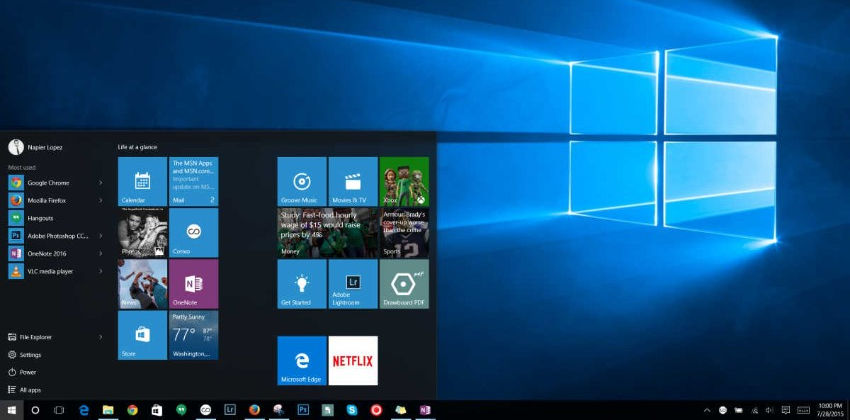Open the green Xbox tile

pos(404,182)
